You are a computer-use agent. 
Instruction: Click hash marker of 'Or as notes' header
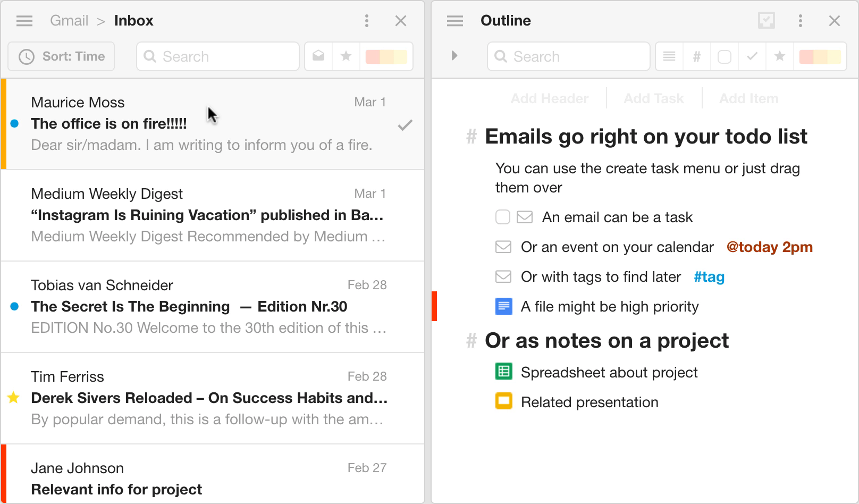coord(471,340)
